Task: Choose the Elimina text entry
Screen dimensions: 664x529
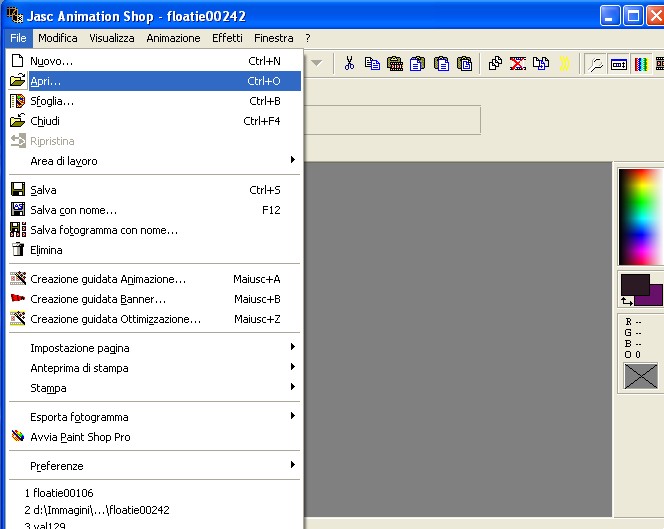Action: (x=46, y=250)
